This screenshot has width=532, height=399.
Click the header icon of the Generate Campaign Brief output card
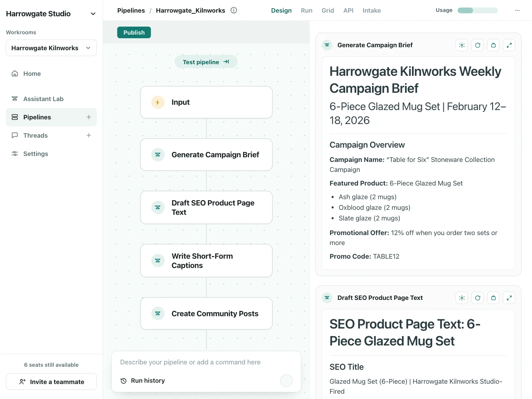pyautogui.click(x=327, y=45)
